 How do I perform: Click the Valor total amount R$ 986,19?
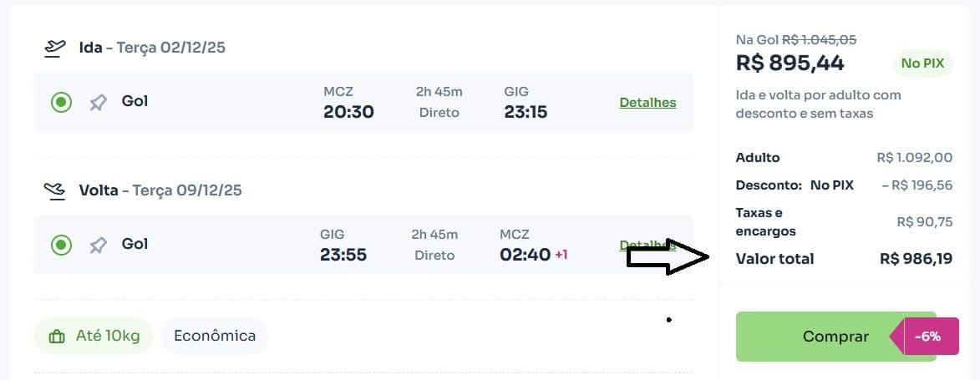tap(916, 259)
